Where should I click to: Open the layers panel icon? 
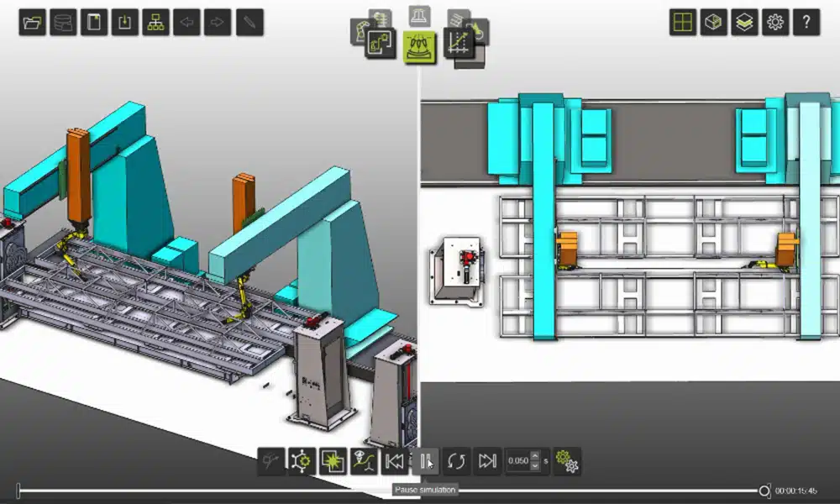tap(745, 23)
